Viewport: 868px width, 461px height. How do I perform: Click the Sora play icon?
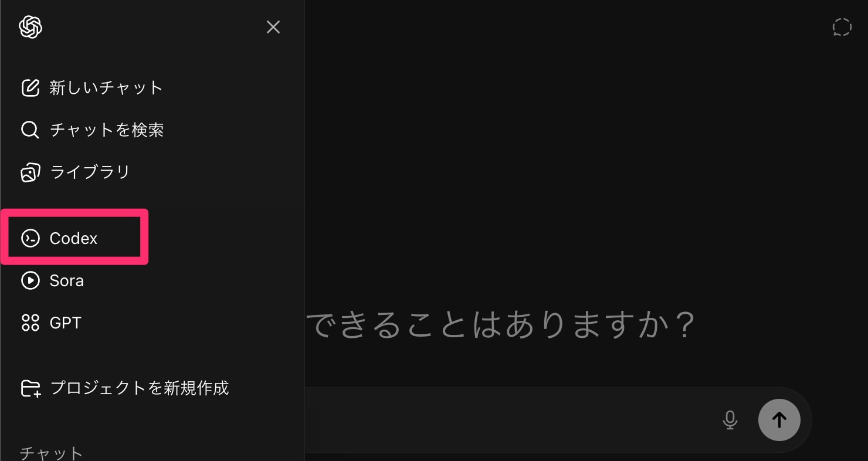tap(30, 280)
